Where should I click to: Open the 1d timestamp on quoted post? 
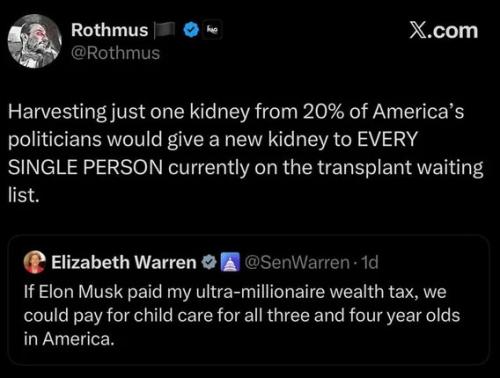(370, 263)
